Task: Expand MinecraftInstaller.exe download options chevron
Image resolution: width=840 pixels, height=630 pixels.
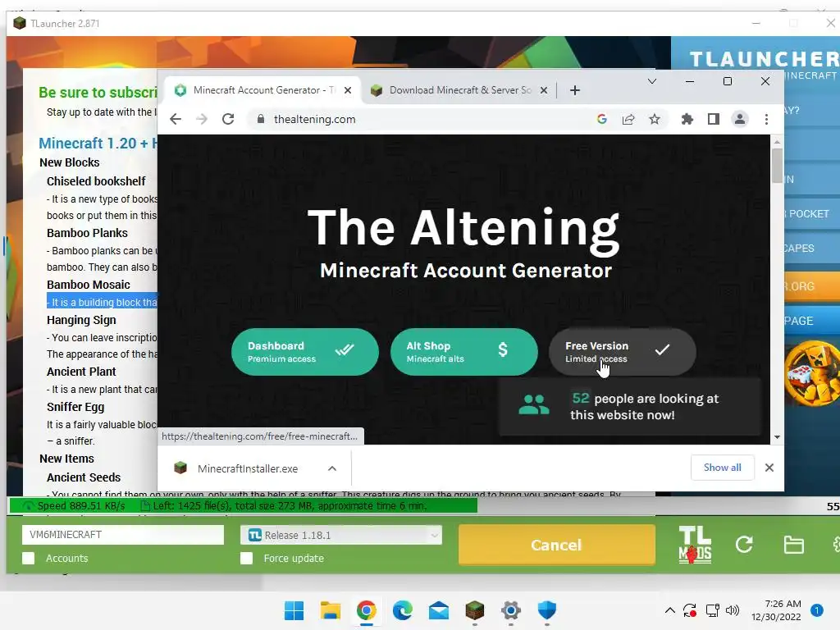Action: pos(332,468)
